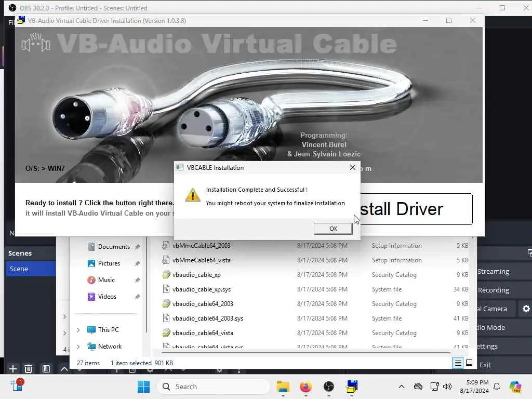Viewport: 532px width, 399px height.
Task: Open the widgets icon on taskbar
Action: (16, 386)
